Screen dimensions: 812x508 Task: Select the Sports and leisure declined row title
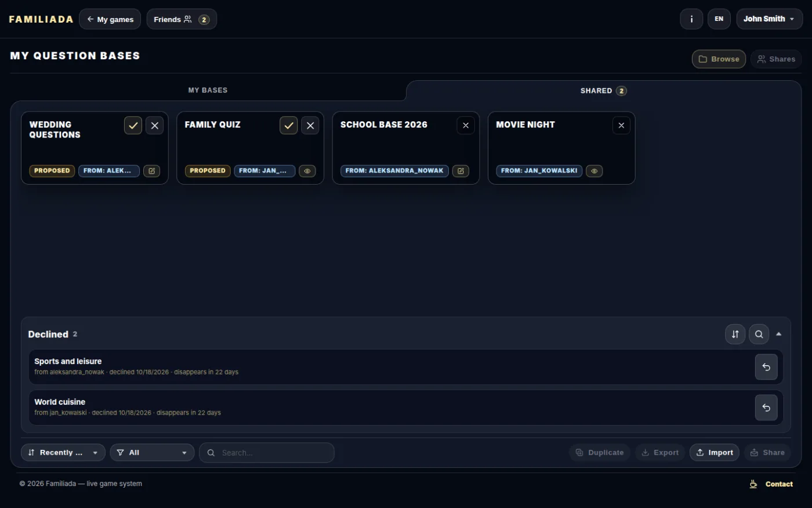click(x=68, y=361)
